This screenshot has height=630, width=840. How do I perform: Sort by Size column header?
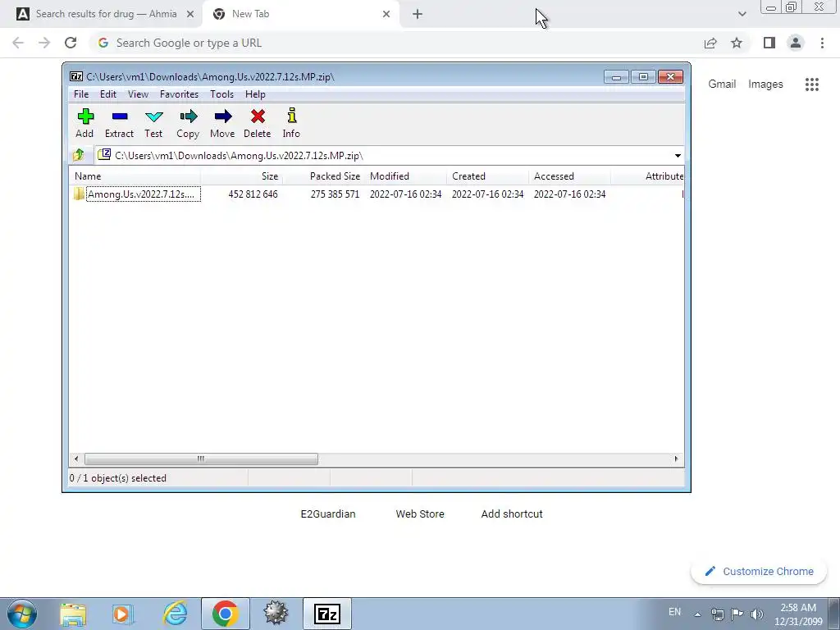pos(242,176)
